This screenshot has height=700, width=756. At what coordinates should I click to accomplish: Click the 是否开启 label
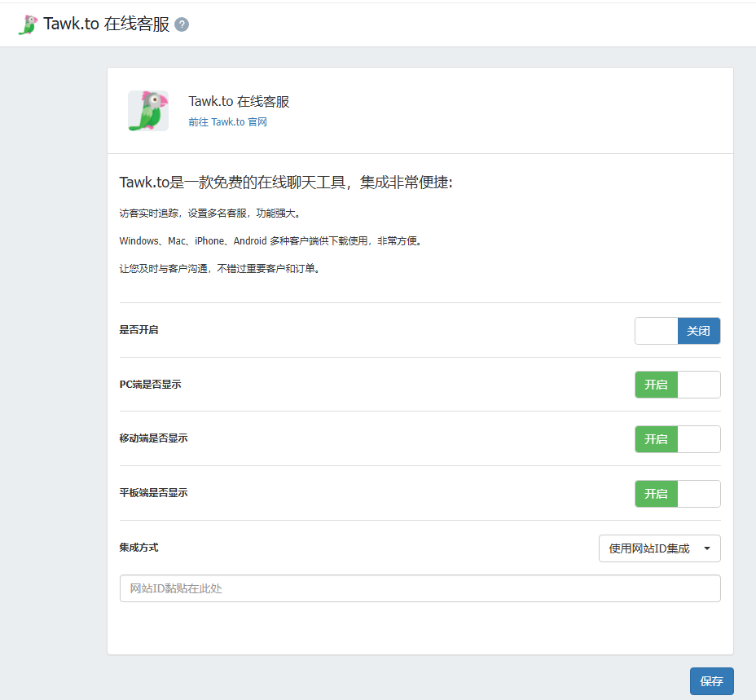click(138, 330)
